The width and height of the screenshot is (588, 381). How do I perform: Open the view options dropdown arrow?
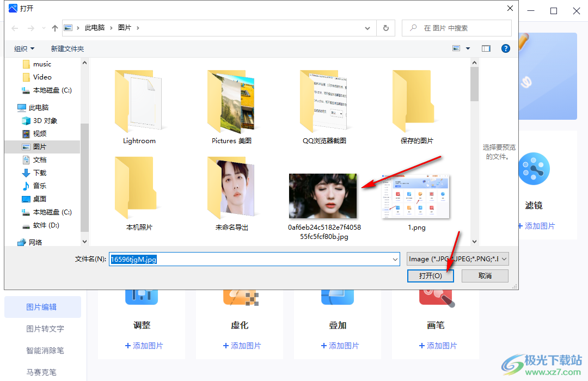point(468,48)
